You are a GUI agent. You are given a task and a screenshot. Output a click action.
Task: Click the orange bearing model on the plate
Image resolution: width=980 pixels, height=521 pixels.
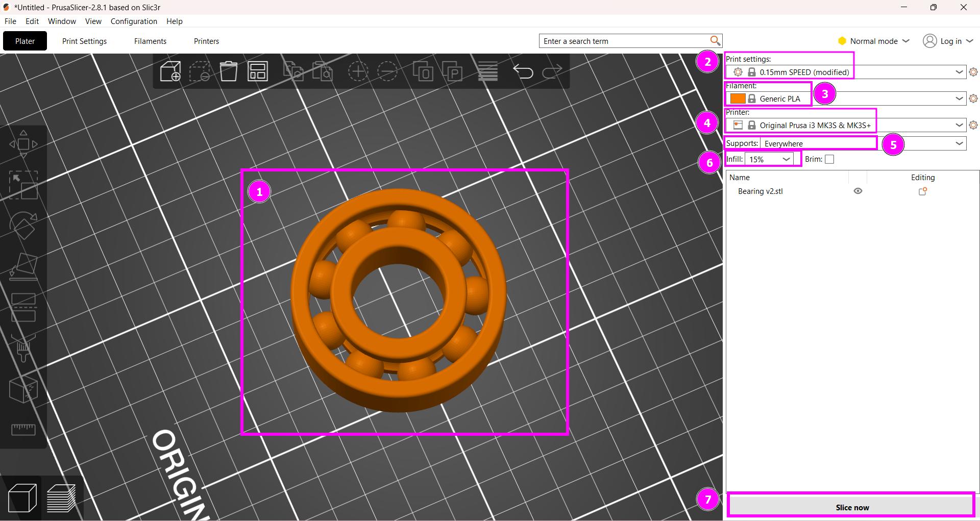point(398,301)
